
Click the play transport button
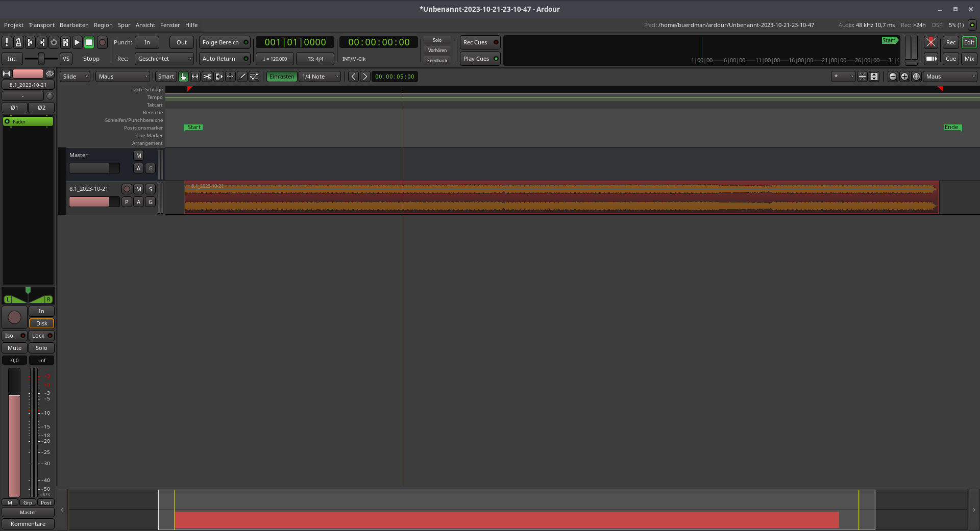pos(77,42)
